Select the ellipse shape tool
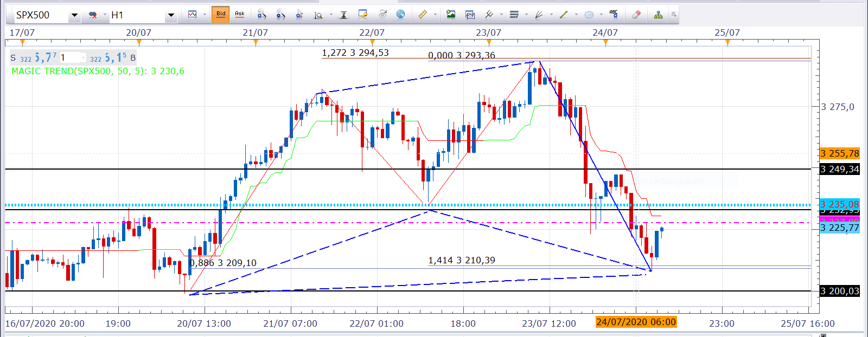 [589, 15]
